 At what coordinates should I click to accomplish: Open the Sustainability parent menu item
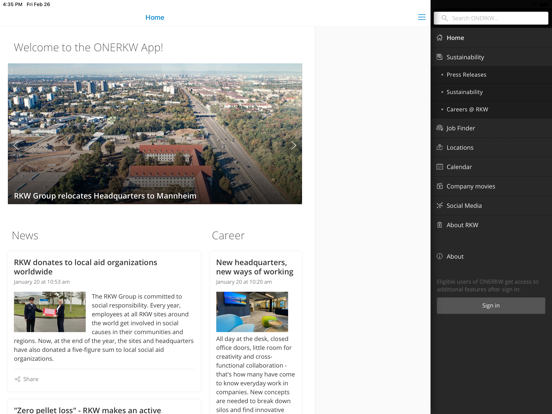[x=491, y=57]
